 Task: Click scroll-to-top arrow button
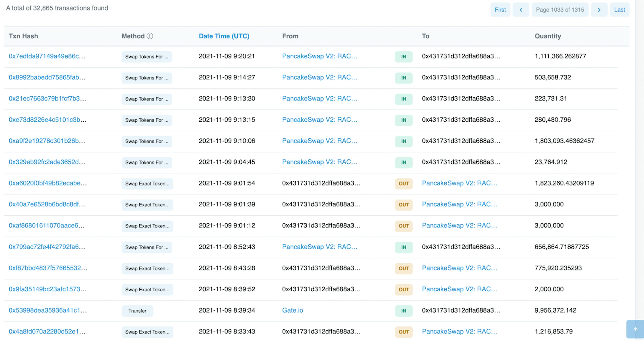tap(635, 329)
